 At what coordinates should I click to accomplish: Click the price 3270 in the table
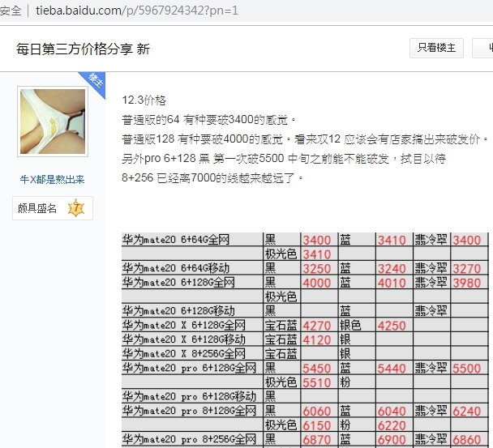click(467, 269)
